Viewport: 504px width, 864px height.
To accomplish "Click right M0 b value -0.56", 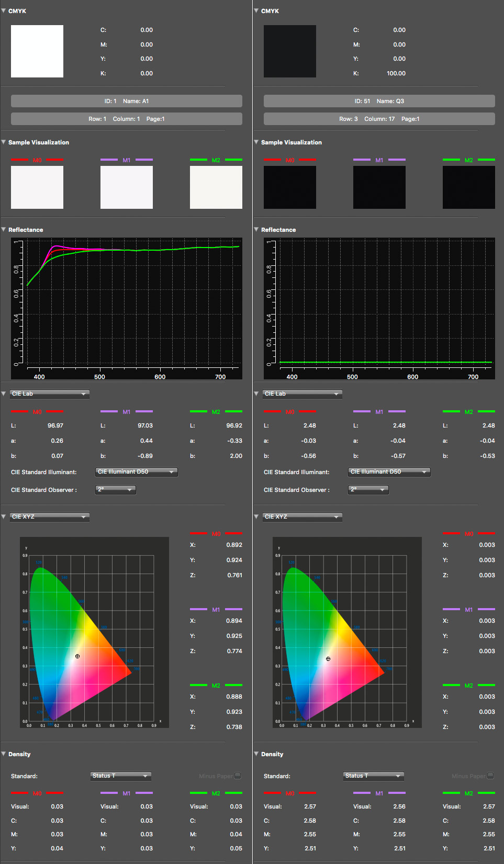I will [308, 456].
